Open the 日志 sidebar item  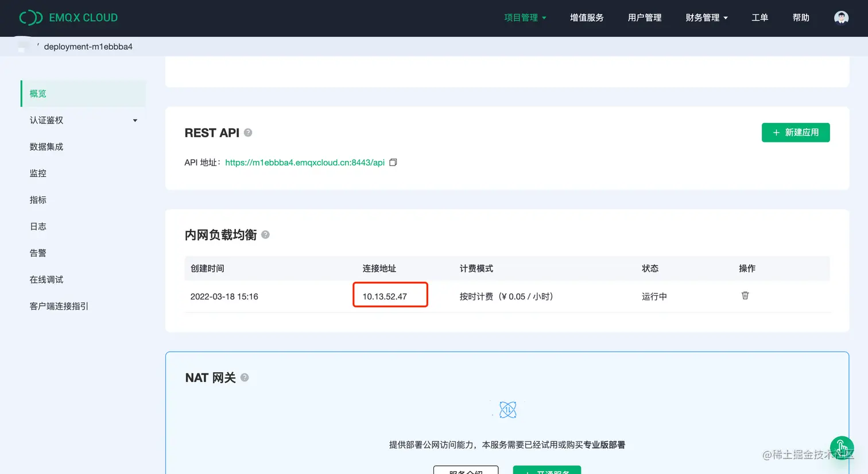point(37,226)
